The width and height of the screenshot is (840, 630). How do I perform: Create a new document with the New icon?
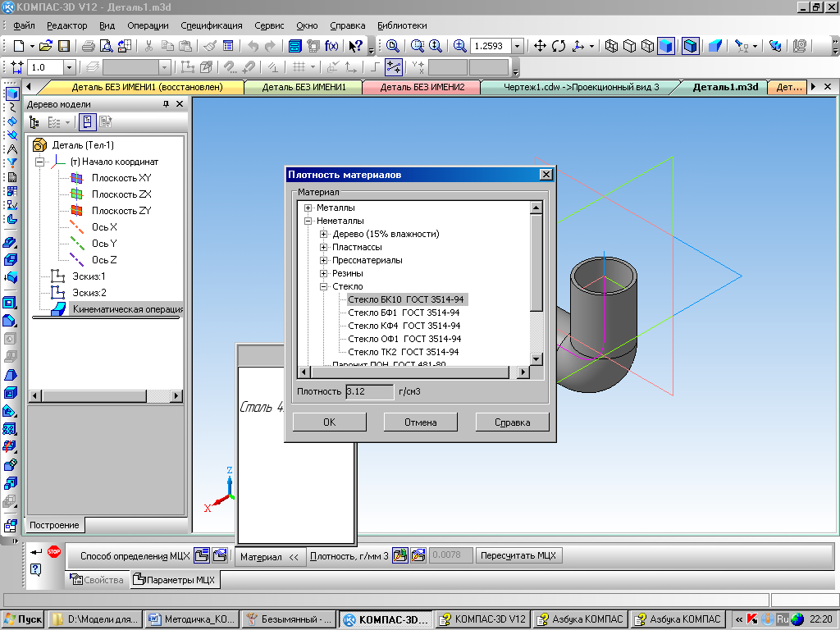(x=19, y=46)
